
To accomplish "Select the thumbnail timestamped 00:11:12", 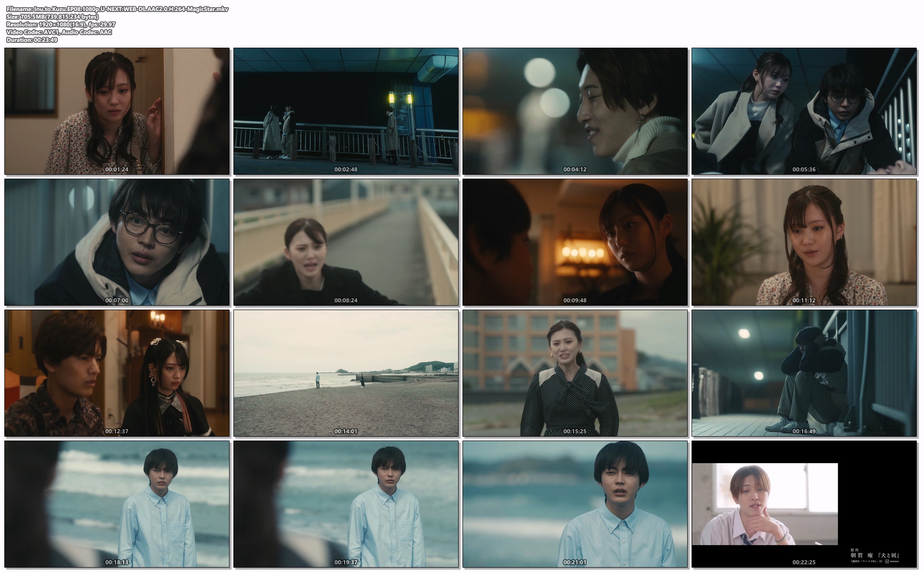I will [x=804, y=242].
